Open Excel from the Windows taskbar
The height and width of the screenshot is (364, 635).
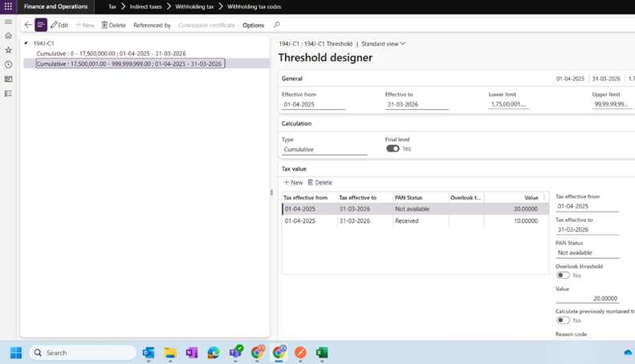(x=321, y=353)
